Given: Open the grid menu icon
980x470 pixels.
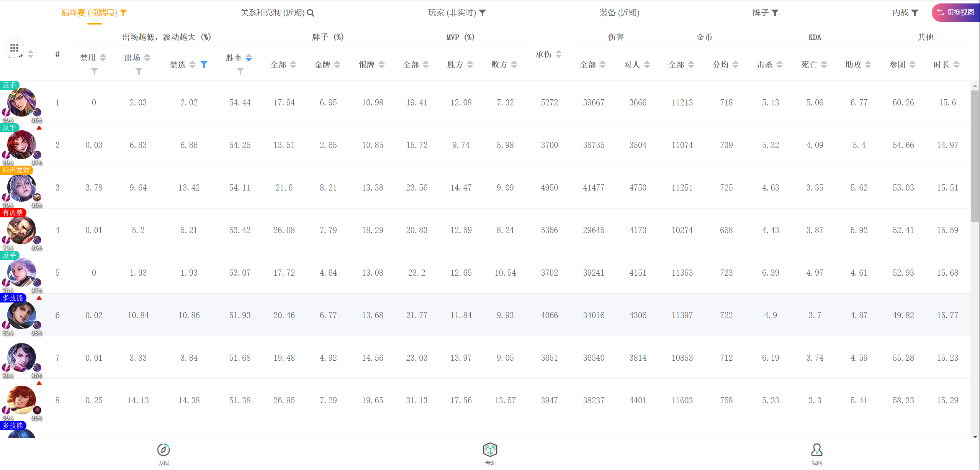Looking at the screenshot, I should click(x=14, y=48).
